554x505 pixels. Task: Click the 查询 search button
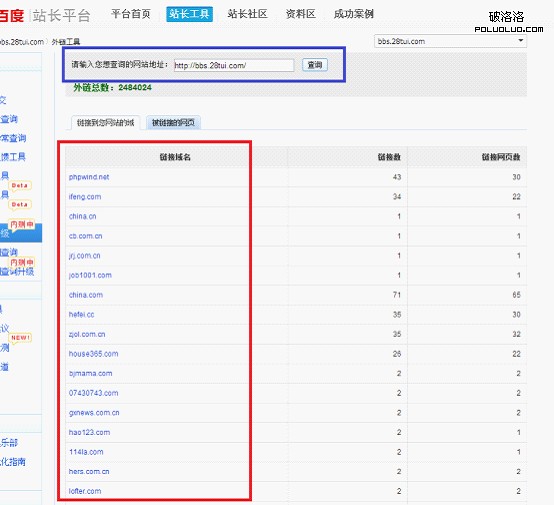pos(315,65)
